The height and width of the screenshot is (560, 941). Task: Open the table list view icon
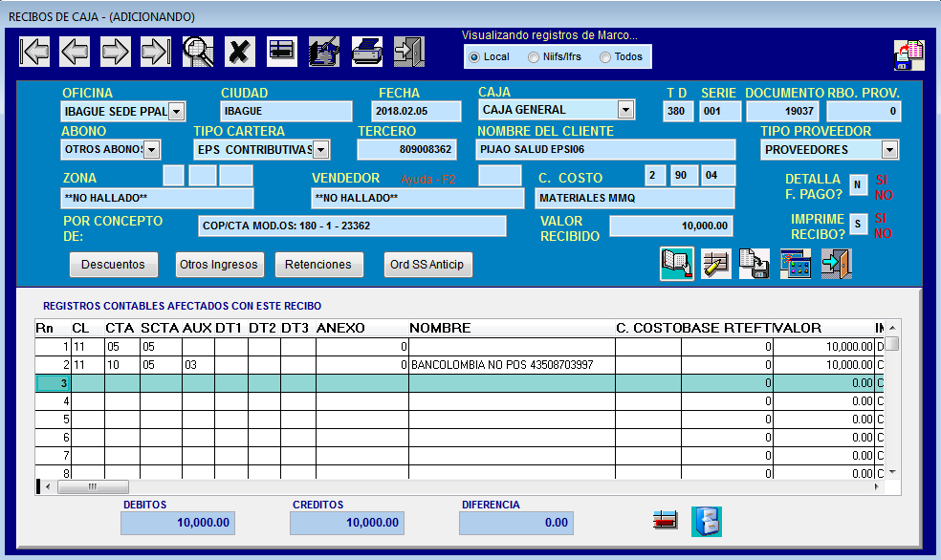click(x=282, y=52)
